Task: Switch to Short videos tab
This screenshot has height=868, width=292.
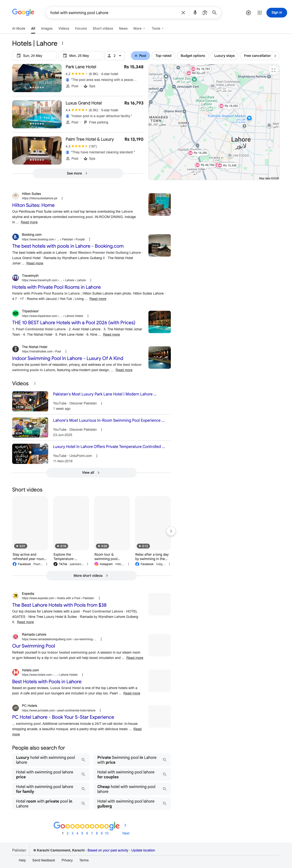Action: point(103,29)
